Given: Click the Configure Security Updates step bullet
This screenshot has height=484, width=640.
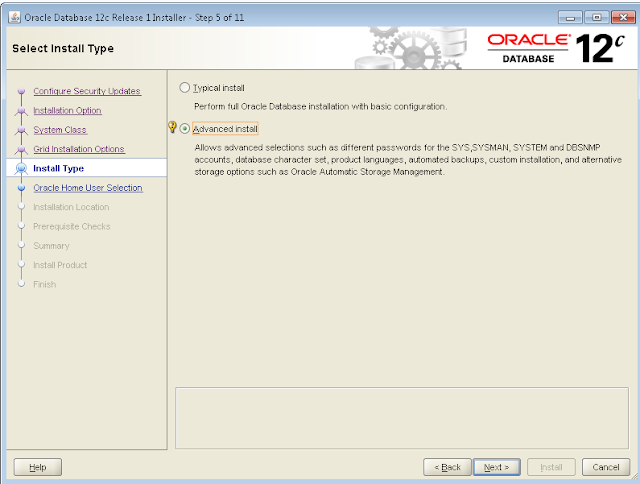Looking at the screenshot, I should pyautogui.click(x=22, y=91).
